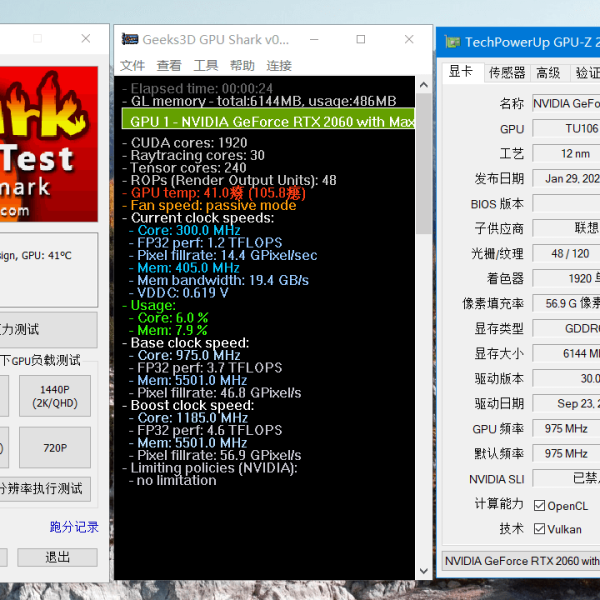The width and height of the screenshot is (600, 600).
Task: Click the 默认频率 field showing 975 MHz
Action: [566, 453]
